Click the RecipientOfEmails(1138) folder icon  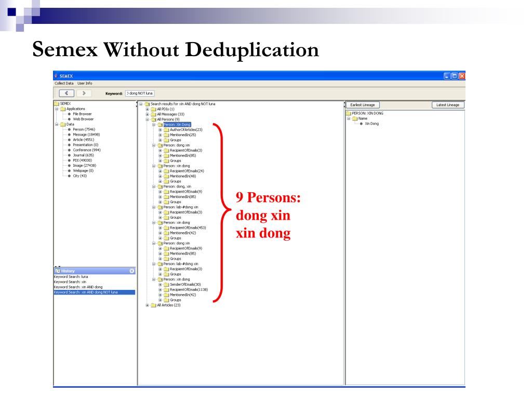(x=166, y=290)
